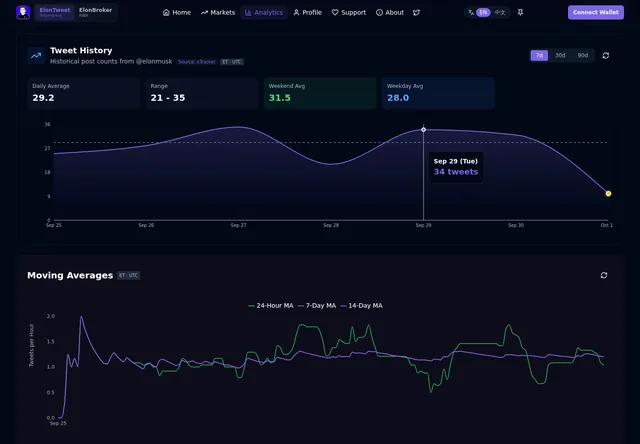
Task: Click the Weekday Avg 28.0 card
Action: tap(438, 93)
